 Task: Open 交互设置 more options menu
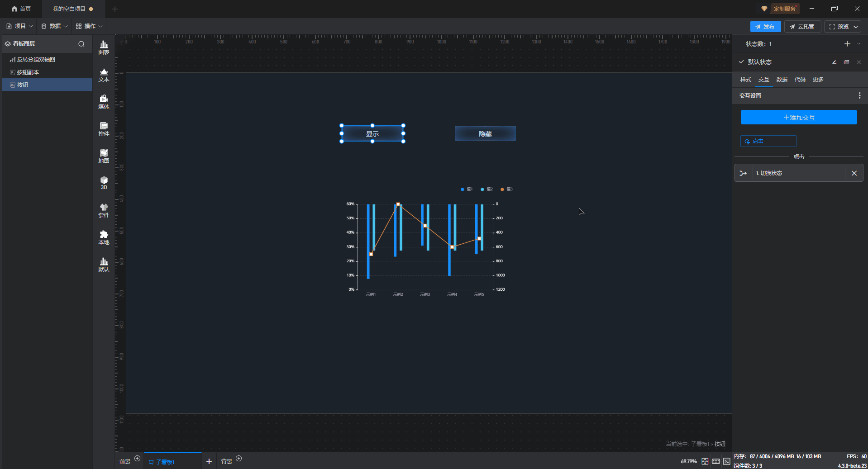pos(859,95)
